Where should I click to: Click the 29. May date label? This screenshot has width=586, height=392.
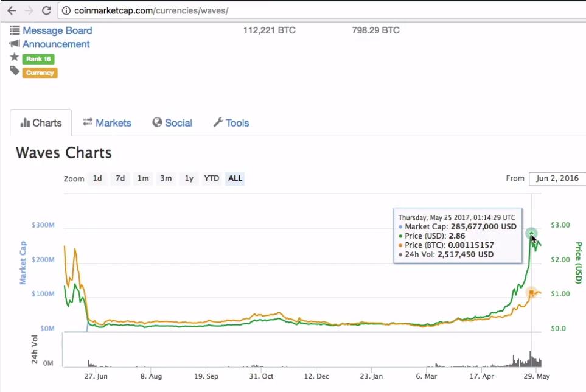[x=536, y=376]
